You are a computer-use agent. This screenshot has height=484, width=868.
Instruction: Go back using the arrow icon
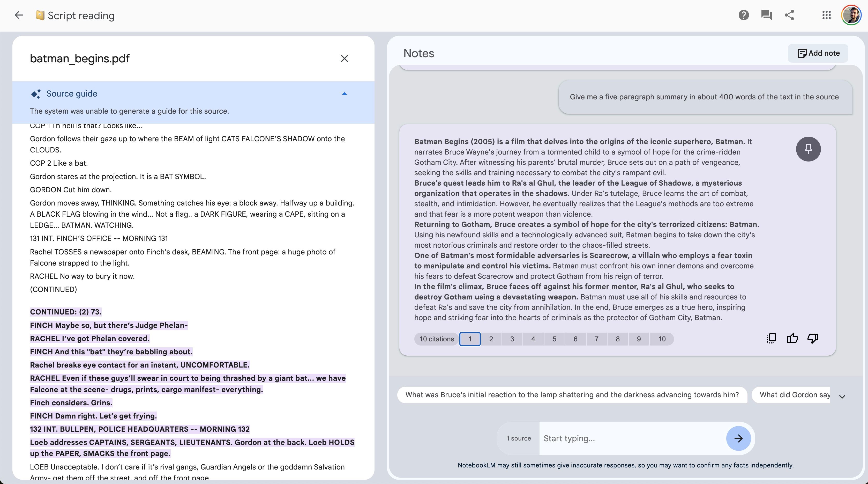[19, 15]
